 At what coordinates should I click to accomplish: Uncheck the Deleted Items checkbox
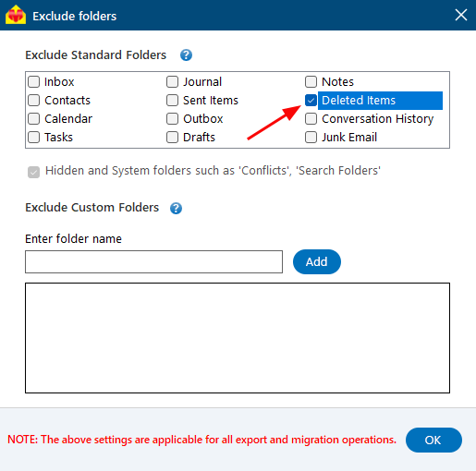(311, 101)
